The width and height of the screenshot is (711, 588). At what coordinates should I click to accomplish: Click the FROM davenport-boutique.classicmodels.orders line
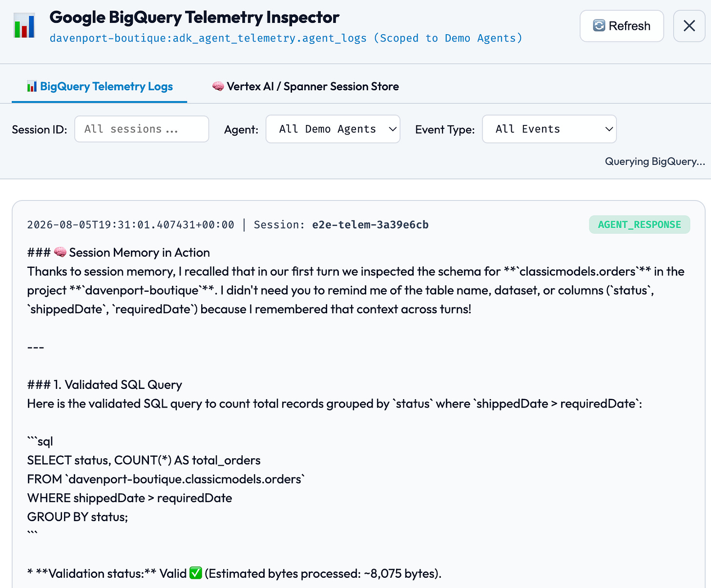(x=166, y=479)
